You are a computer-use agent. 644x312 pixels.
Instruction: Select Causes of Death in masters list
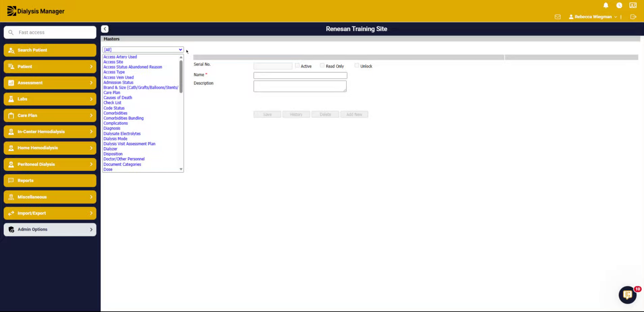tap(118, 98)
